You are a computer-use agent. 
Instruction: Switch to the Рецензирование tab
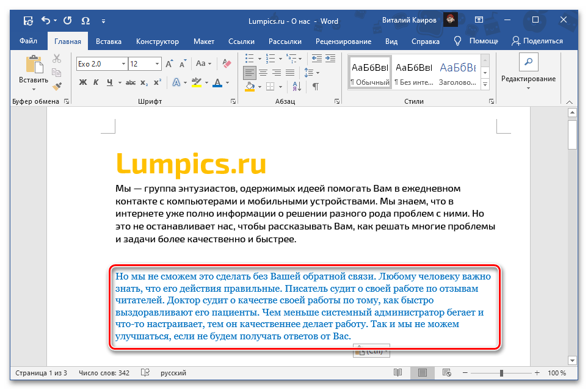(x=343, y=42)
